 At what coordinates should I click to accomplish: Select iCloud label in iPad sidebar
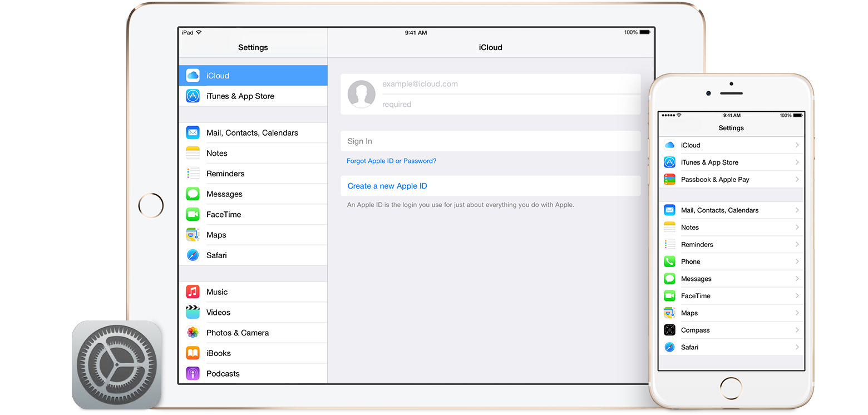(218, 76)
